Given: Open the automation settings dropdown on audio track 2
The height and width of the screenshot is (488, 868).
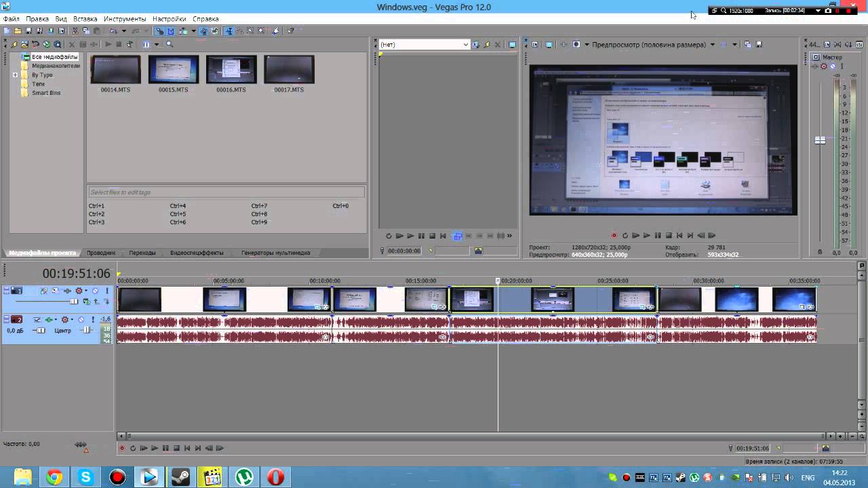Looking at the screenshot, I should [x=72, y=319].
